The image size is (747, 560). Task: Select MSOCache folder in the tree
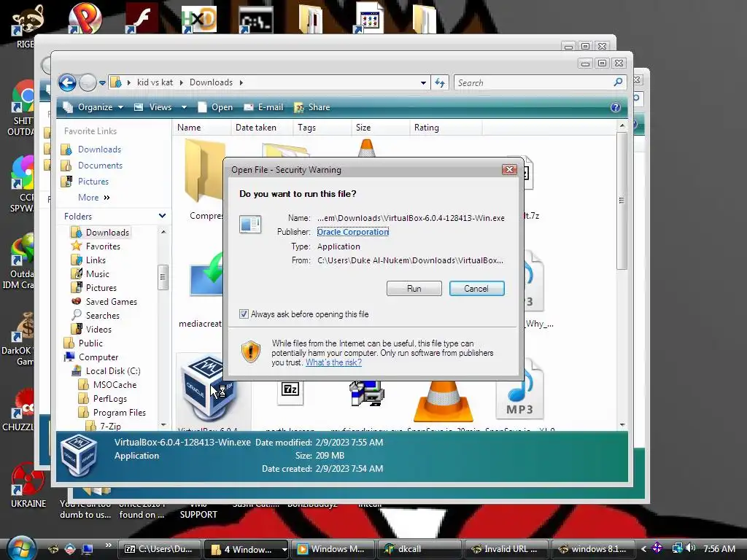[115, 384]
